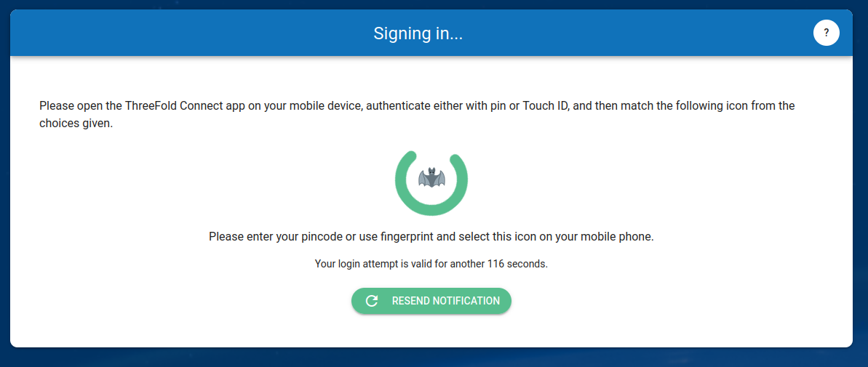The height and width of the screenshot is (367, 868).
Task: Click the "116 seconds" timer value
Action: tap(517, 265)
